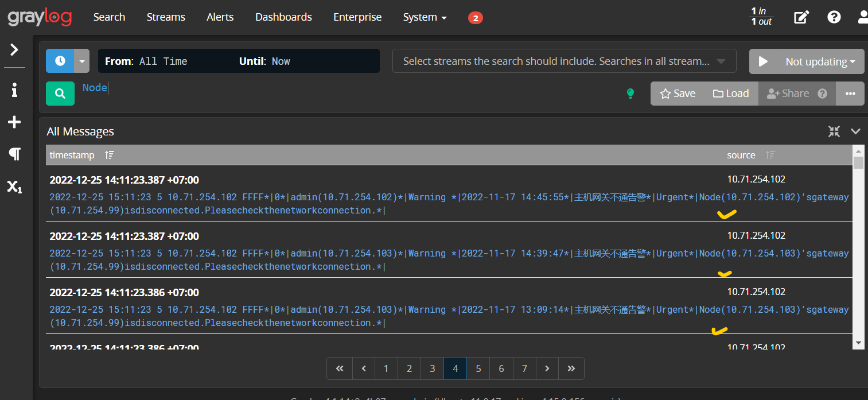This screenshot has width=868, height=400.
Task: Open the Enterprise menu item
Action: (x=357, y=17)
